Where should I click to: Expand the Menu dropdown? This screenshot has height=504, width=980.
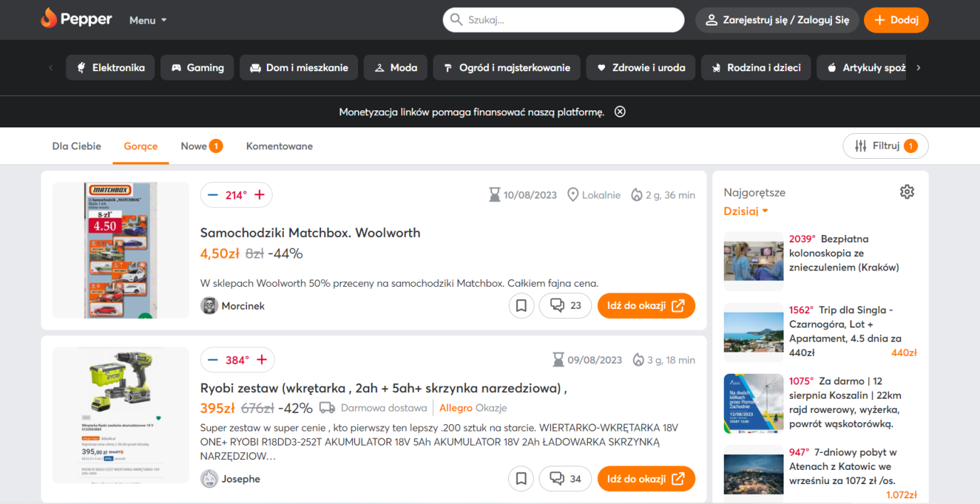[148, 20]
